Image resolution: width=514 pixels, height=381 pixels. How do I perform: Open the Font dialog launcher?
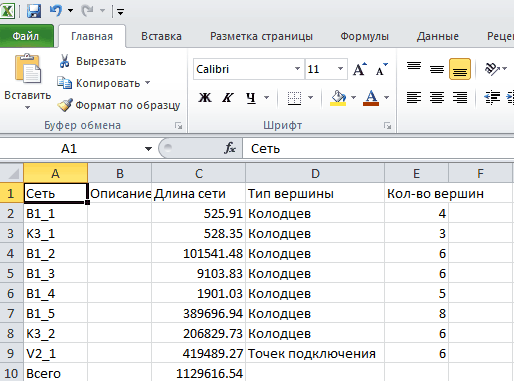pyautogui.click(x=387, y=126)
